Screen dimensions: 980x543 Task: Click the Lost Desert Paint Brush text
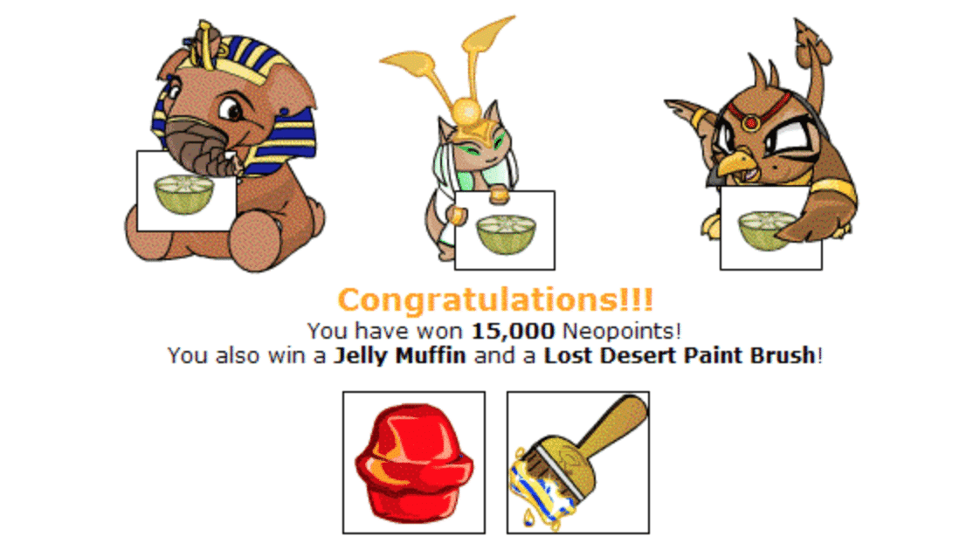[680, 355]
